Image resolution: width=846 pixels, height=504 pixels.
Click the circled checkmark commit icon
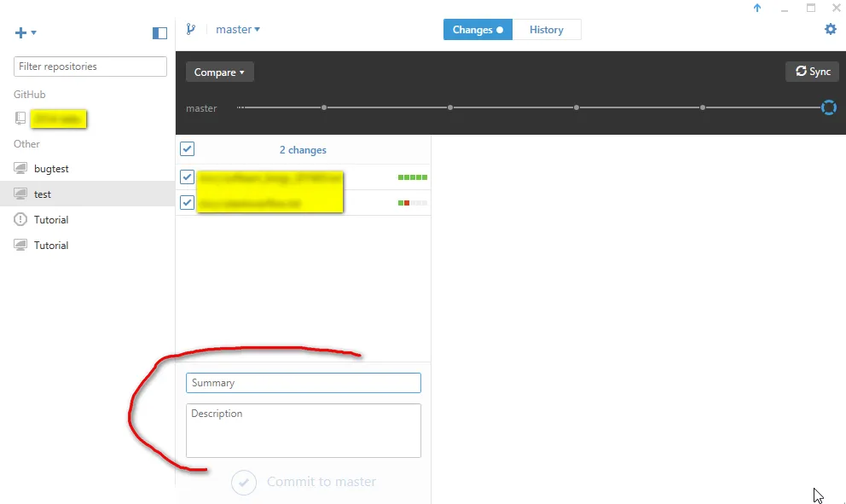coord(243,482)
